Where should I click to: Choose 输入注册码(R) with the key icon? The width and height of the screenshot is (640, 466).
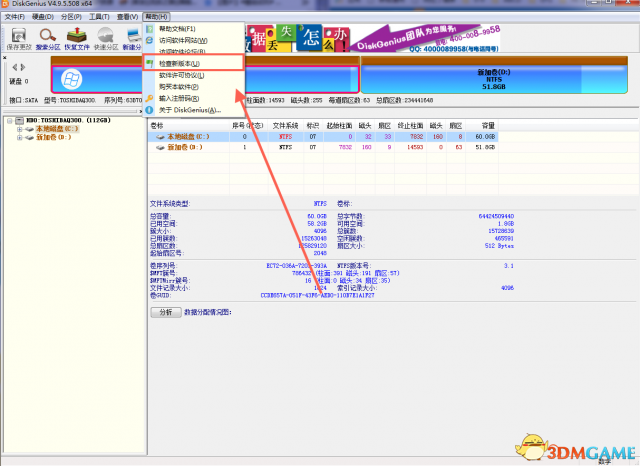click(x=193, y=98)
